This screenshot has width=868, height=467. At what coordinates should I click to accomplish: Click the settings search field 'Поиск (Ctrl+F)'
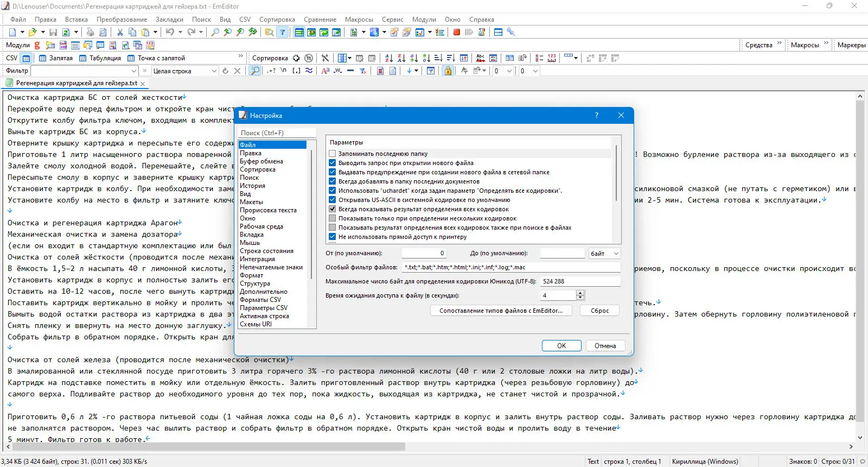coord(277,133)
